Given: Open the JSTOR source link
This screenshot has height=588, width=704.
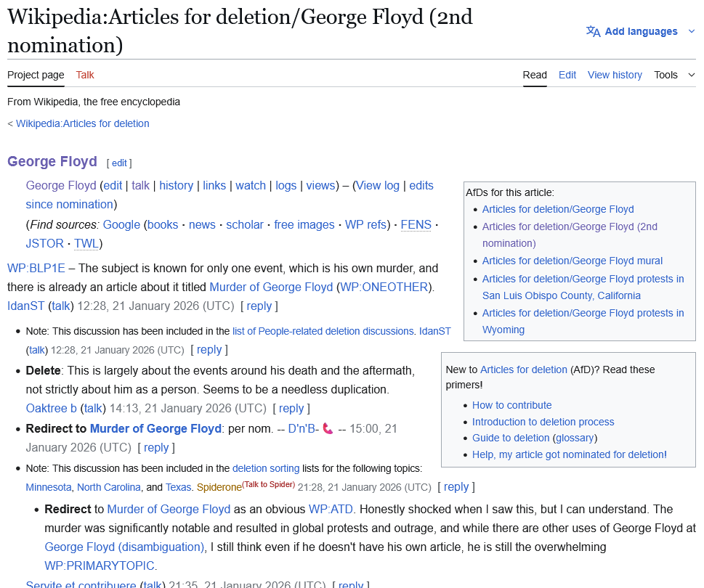Looking at the screenshot, I should pos(44,243).
